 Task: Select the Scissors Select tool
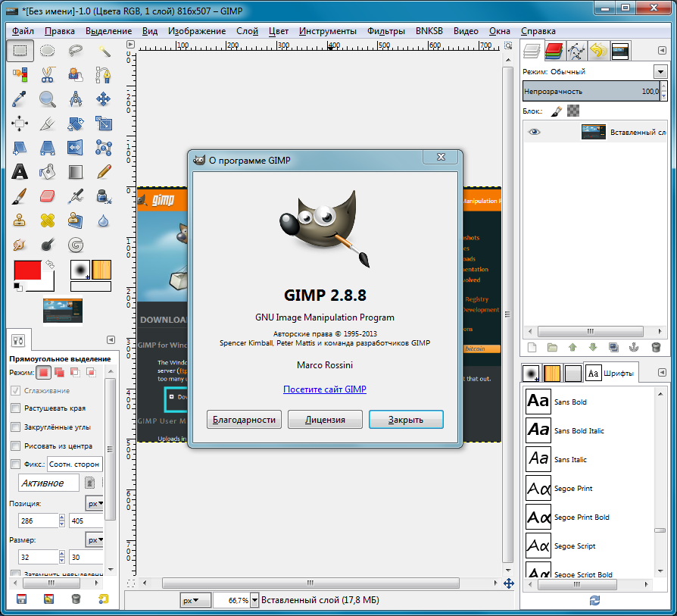pos(48,75)
